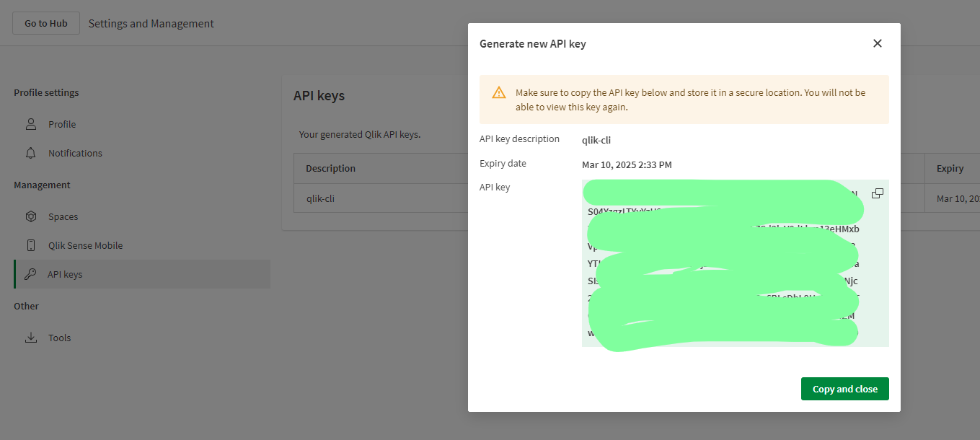Copy the API key using the copy icon
This screenshot has height=440, width=980.
pos(877,193)
